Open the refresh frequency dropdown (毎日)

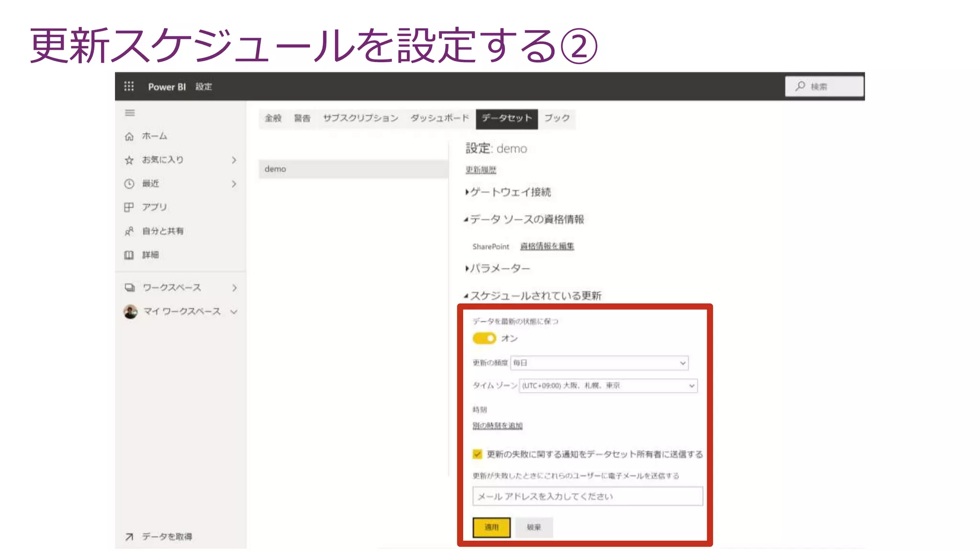pyautogui.click(x=600, y=363)
